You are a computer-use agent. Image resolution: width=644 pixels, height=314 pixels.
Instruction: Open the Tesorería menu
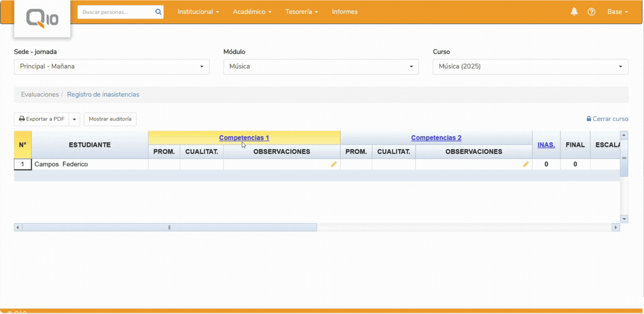click(x=301, y=12)
